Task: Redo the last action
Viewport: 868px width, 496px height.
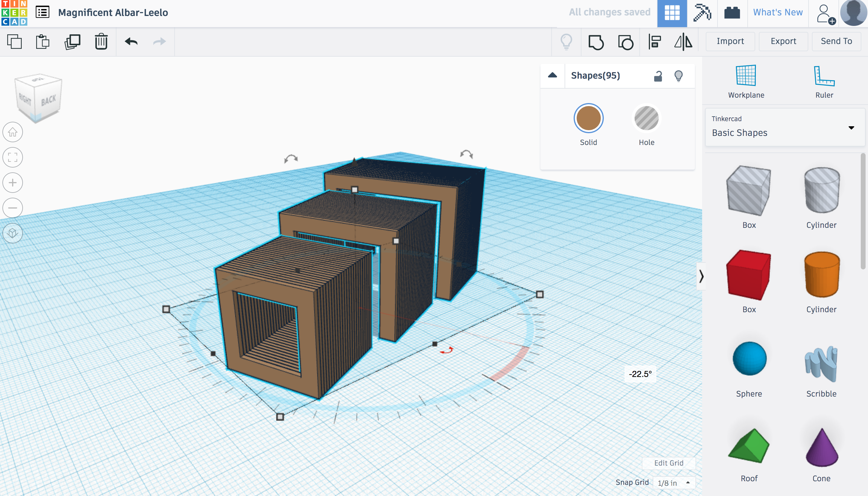Action: 159,42
